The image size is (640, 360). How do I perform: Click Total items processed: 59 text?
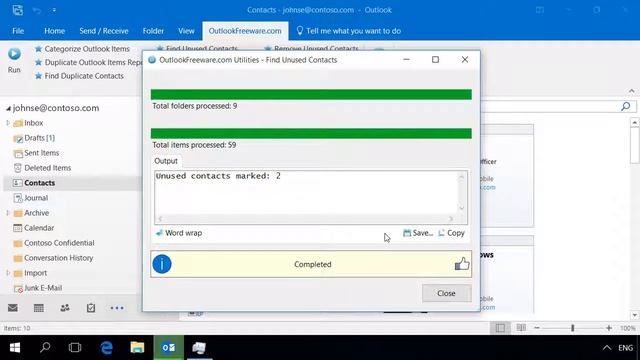tap(194, 145)
